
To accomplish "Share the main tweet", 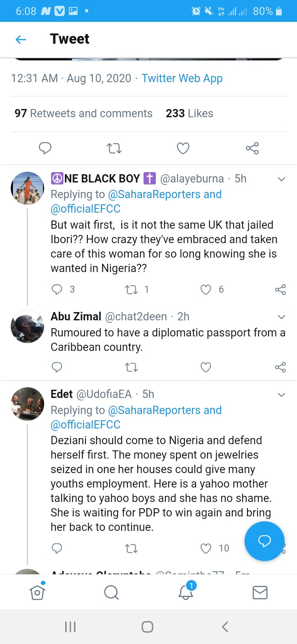I will click(252, 148).
